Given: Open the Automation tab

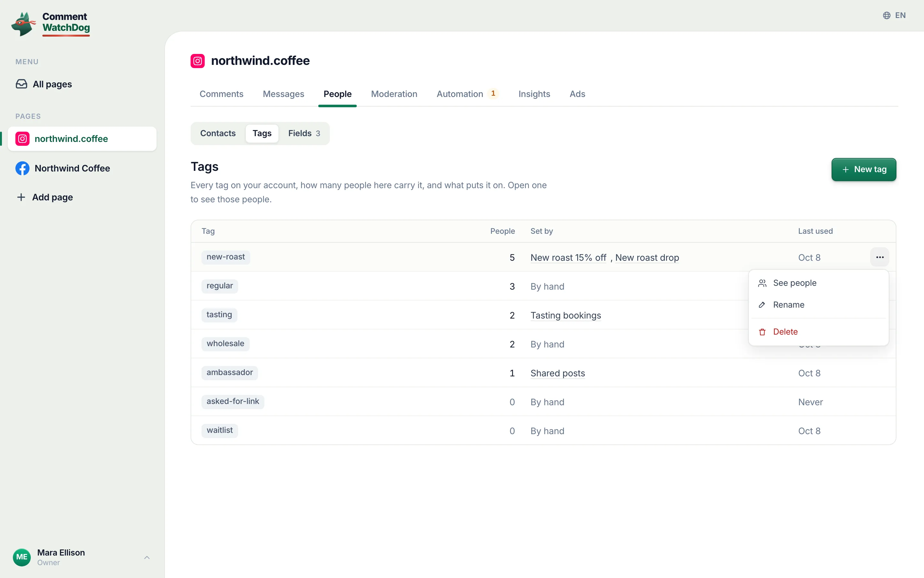Looking at the screenshot, I should click(x=467, y=94).
